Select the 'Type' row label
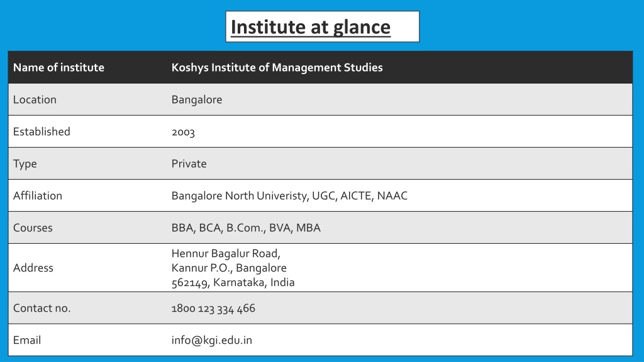 25,164
